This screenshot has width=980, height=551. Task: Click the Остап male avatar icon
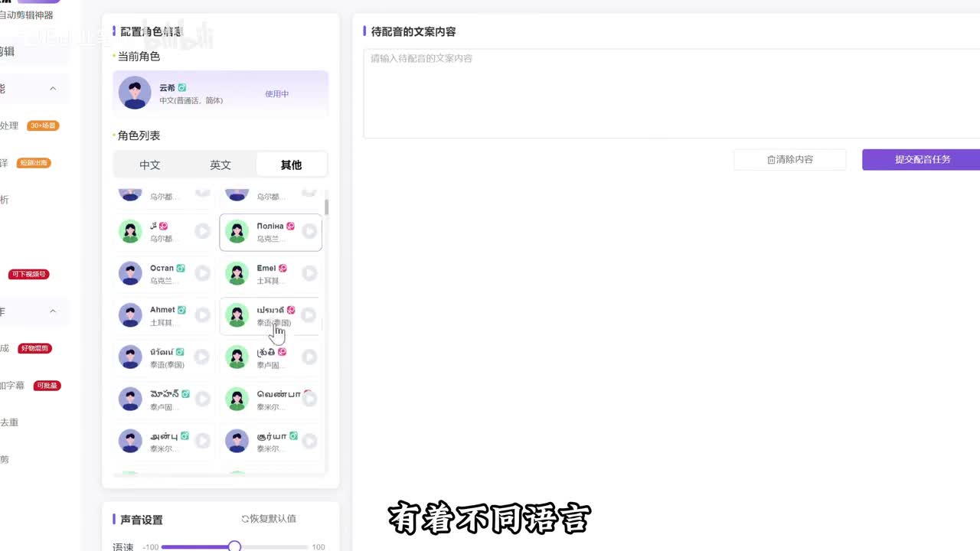click(x=130, y=273)
